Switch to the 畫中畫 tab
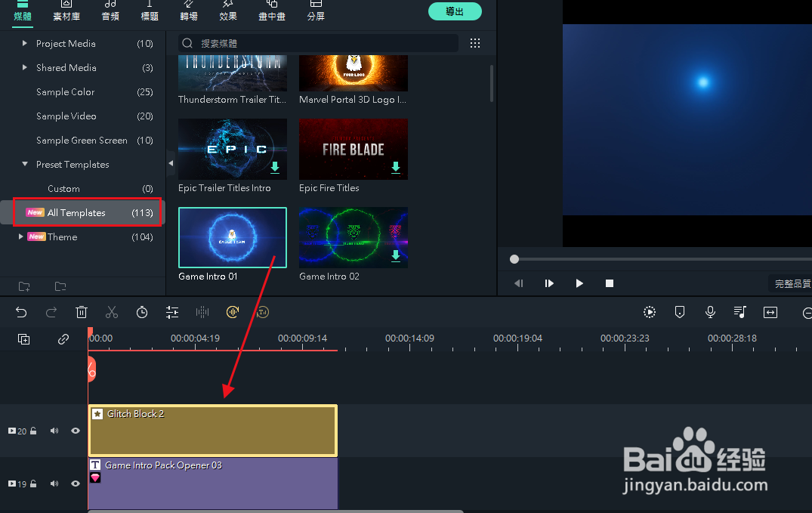Viewport: 812px width, 513px height. pyautogui.click(x=272, y=11)
